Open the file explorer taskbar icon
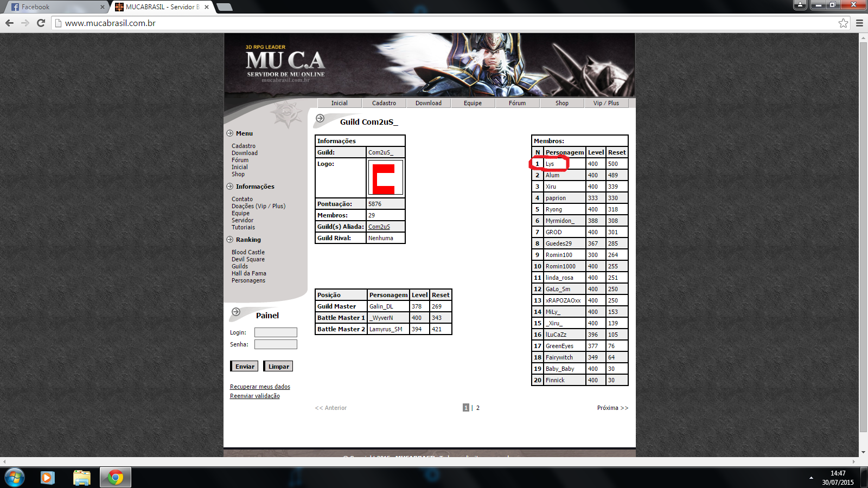Viewport: 868px width, 488px height. pos(81,477)
